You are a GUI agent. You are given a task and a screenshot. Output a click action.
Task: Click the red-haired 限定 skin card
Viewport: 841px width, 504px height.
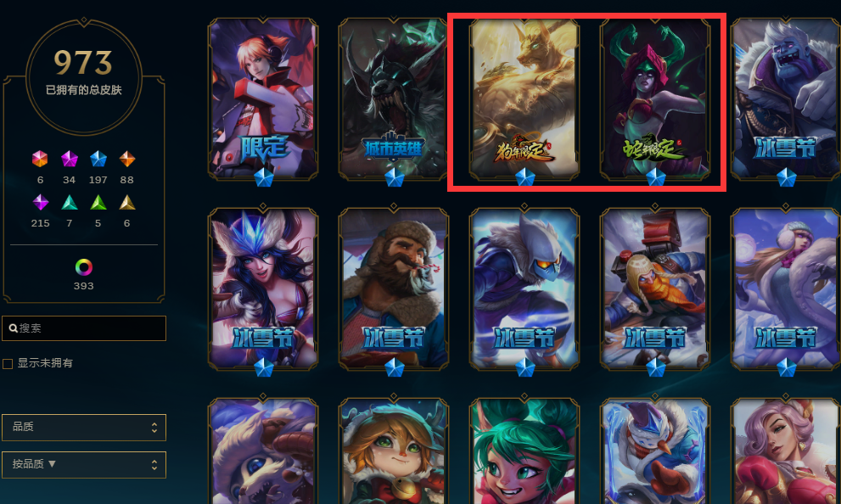[x=263, y=100]
